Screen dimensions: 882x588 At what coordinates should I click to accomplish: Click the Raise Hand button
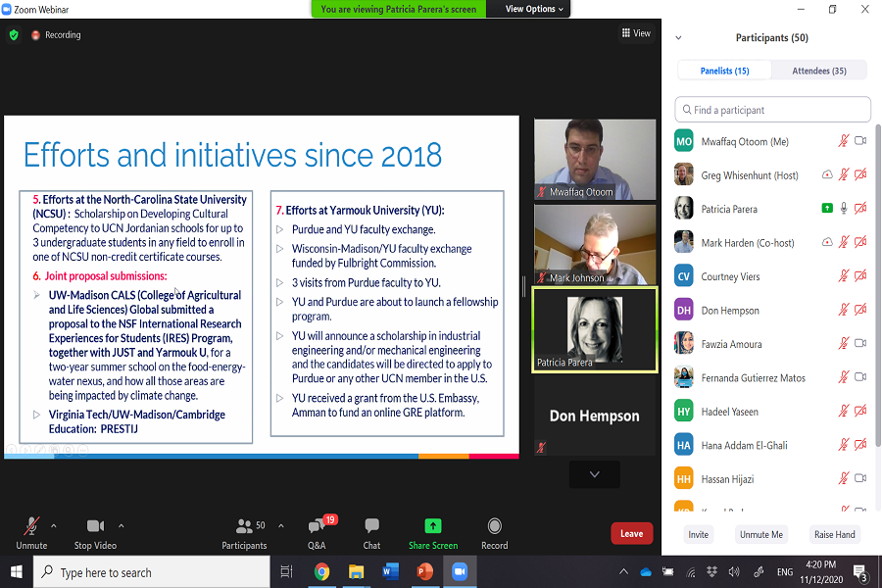point(834,534)
